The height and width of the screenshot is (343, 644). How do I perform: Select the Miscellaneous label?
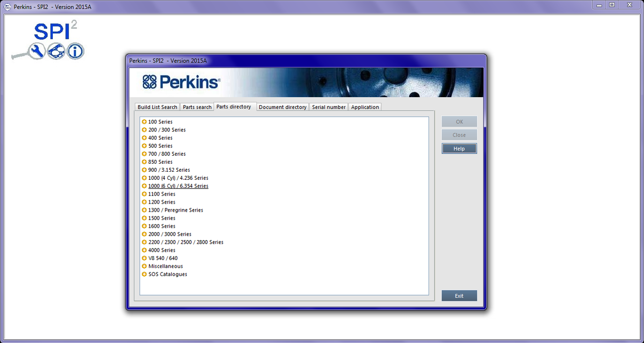[x=166, y=267]
